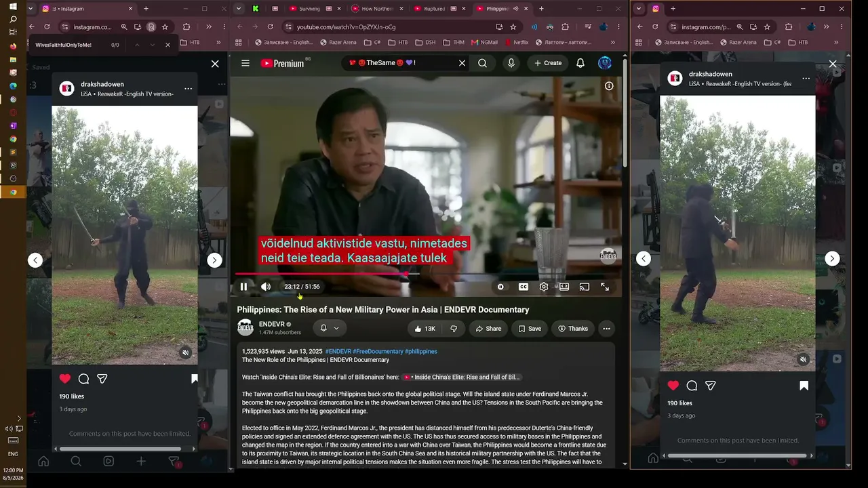This screenshot has width=868, height=488.
Task: Open Windows taskbar search
Action: (13, 19)
